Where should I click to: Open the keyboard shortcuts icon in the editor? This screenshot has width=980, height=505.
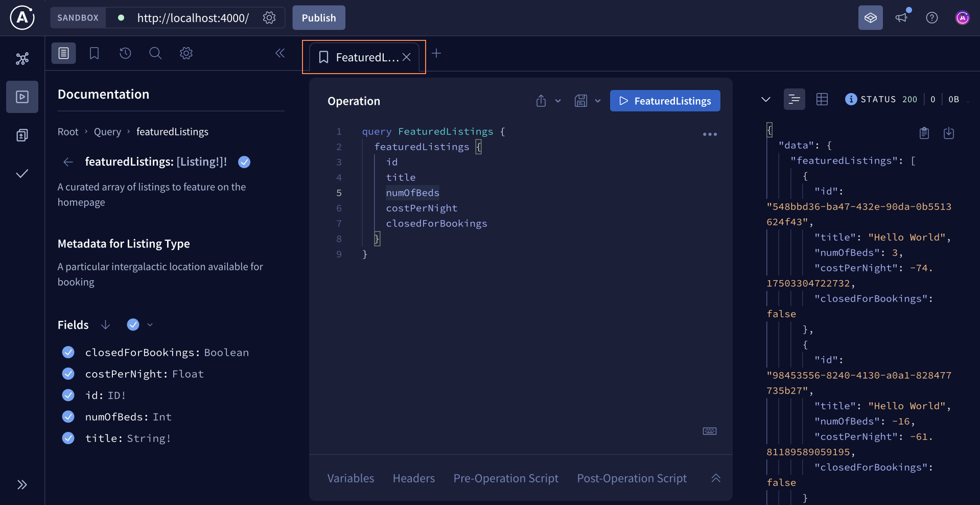(709, 431)
